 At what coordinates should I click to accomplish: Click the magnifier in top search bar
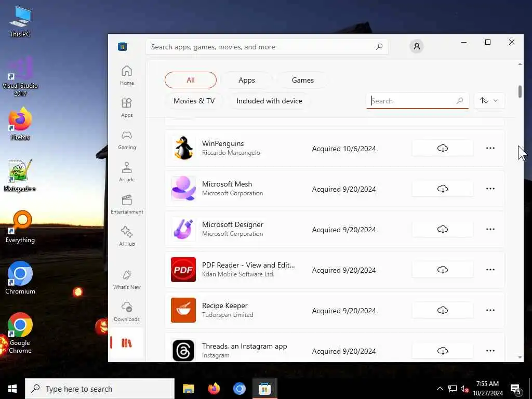pyautogui.click(x=379, y=46)
